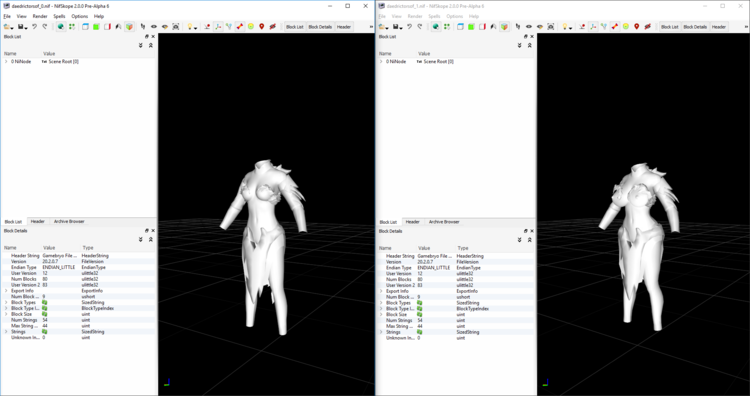This screenshot has width=750, height=396.
Task: Select Version row in daedrictorsof_0 Block Details
Action: [x=78, y=262]
